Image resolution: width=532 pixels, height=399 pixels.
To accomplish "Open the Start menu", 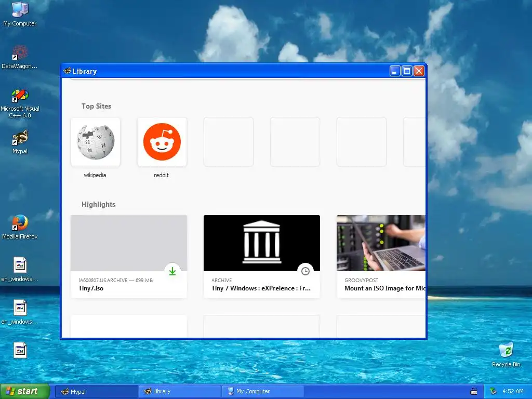I will tap(25, 391).
